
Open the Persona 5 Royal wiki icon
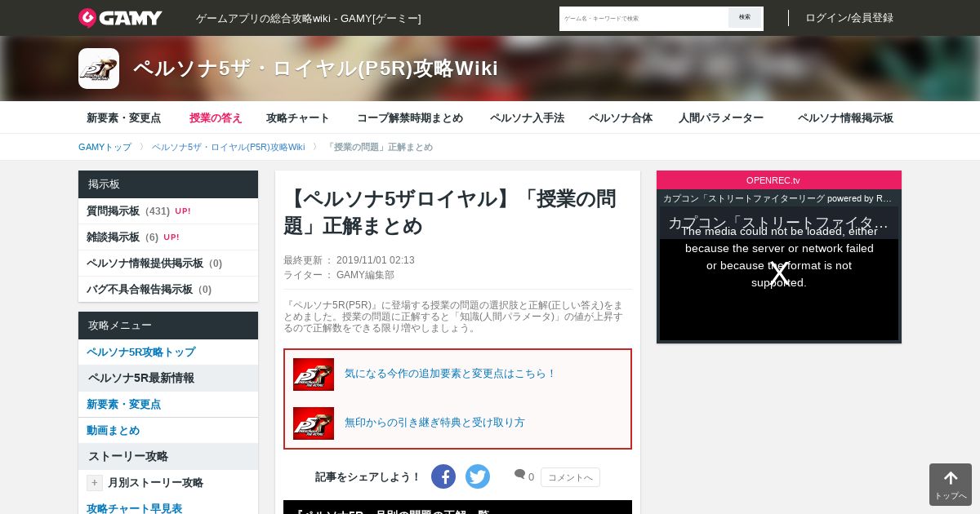pos(99,69)
